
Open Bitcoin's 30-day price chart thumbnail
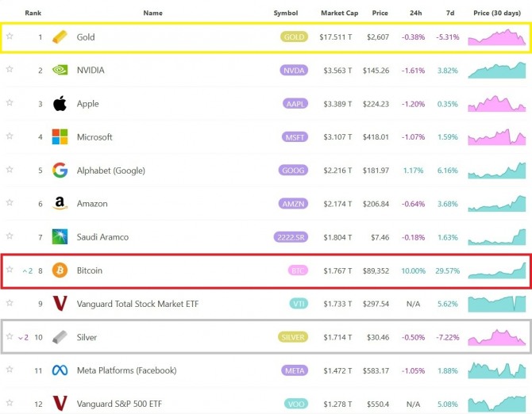coord(496,270)
